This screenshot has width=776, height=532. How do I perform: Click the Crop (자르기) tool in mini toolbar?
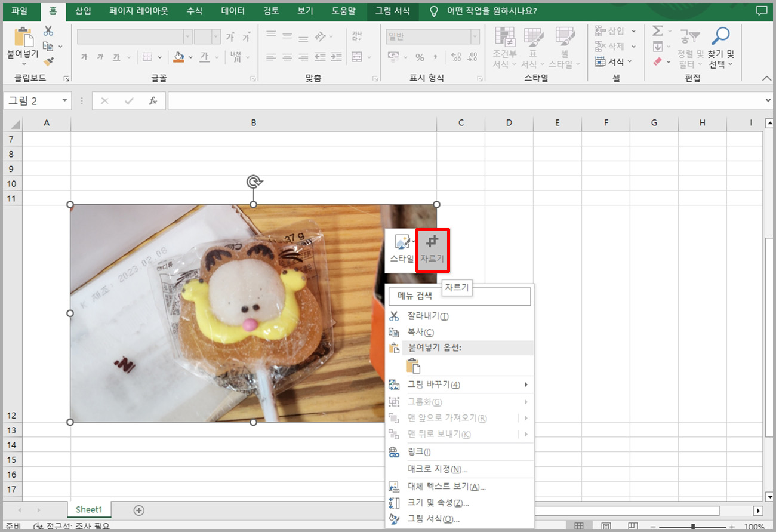click(432, 248)
